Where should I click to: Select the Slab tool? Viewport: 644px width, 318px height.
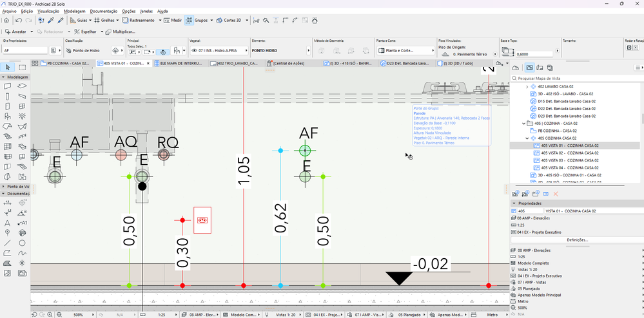[23, 86]
